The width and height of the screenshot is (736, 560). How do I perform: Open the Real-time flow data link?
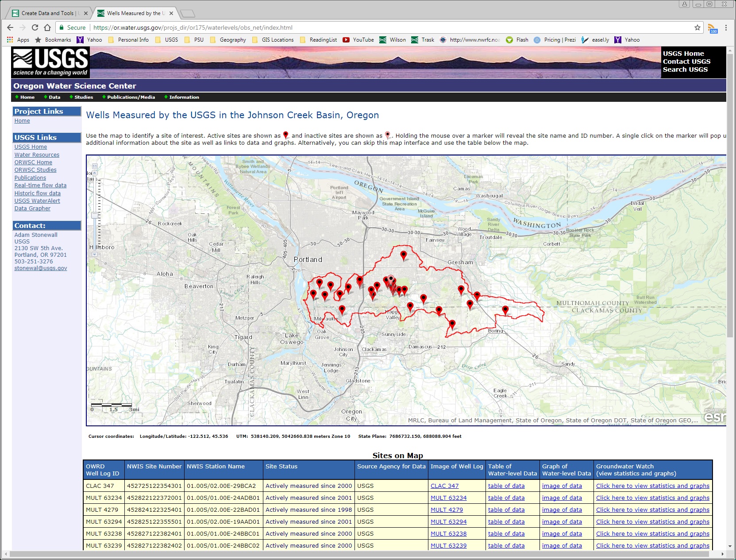click(x=40, y=185)
